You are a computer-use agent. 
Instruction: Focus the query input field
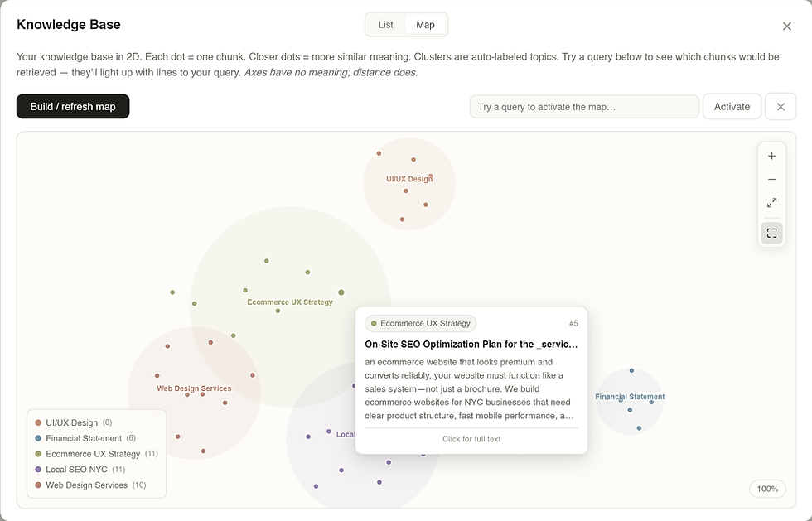[x=584, y=107]
